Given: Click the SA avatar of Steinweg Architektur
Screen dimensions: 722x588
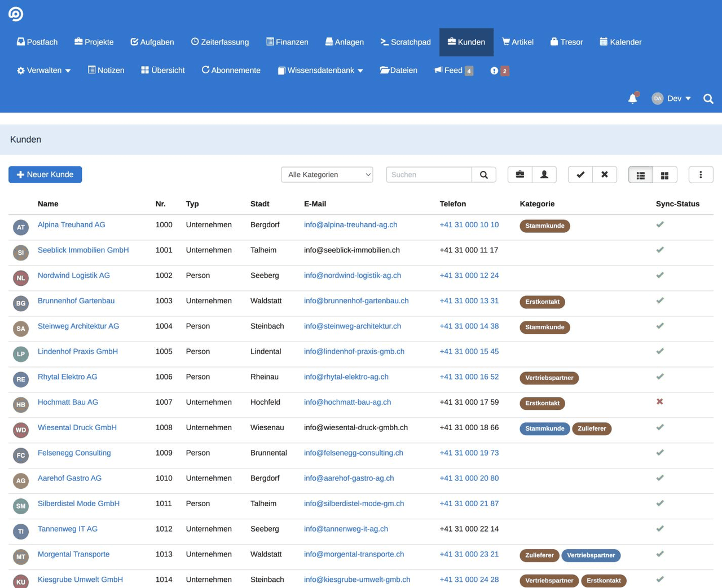Looking at the screenshot, I should (x=21, y=329).
